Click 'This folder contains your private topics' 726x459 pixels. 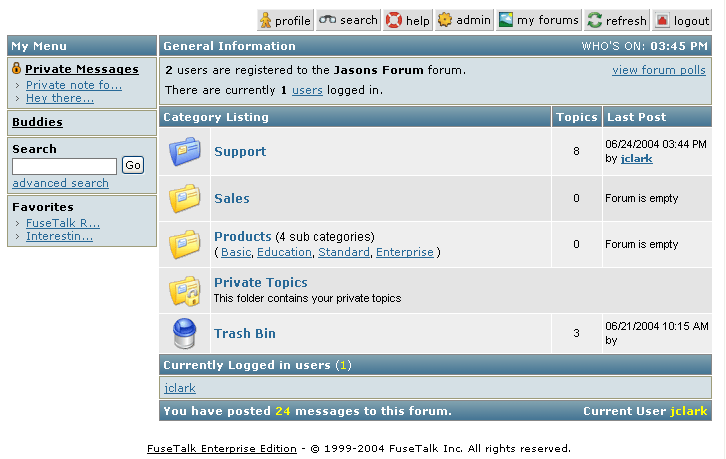coord(307,298)
